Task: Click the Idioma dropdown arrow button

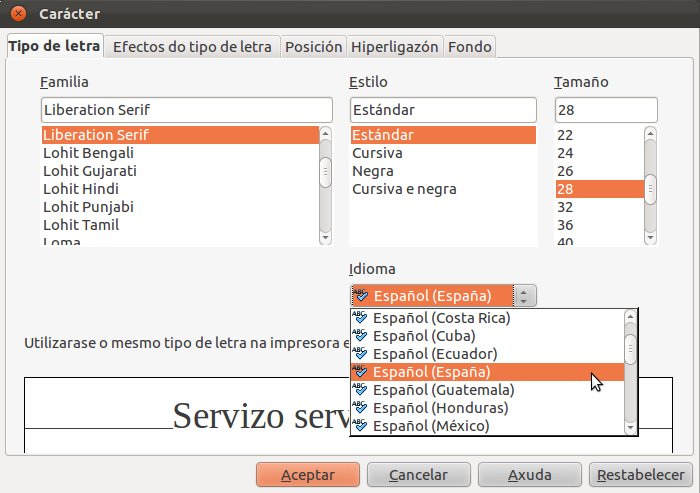Action: (524, 296)
